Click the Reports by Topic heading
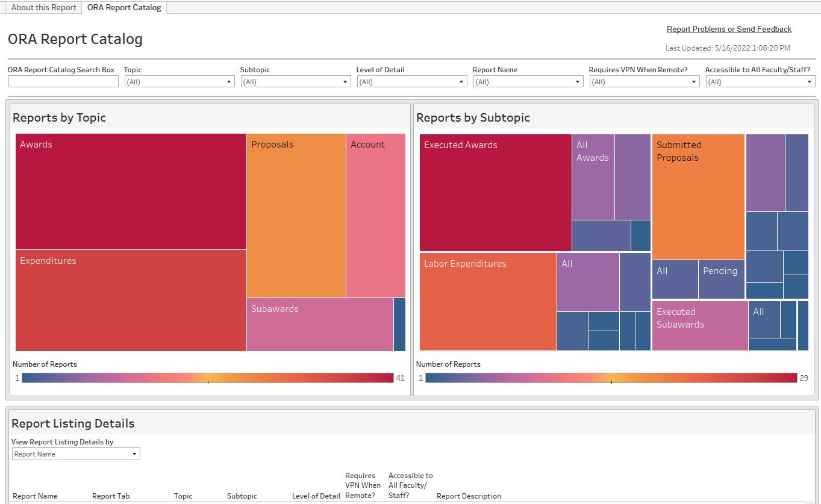 click(59, 117)
